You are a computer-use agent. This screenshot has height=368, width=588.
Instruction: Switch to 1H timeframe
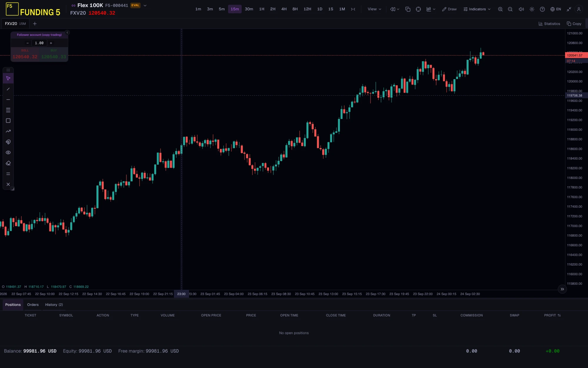pos(262,9)
